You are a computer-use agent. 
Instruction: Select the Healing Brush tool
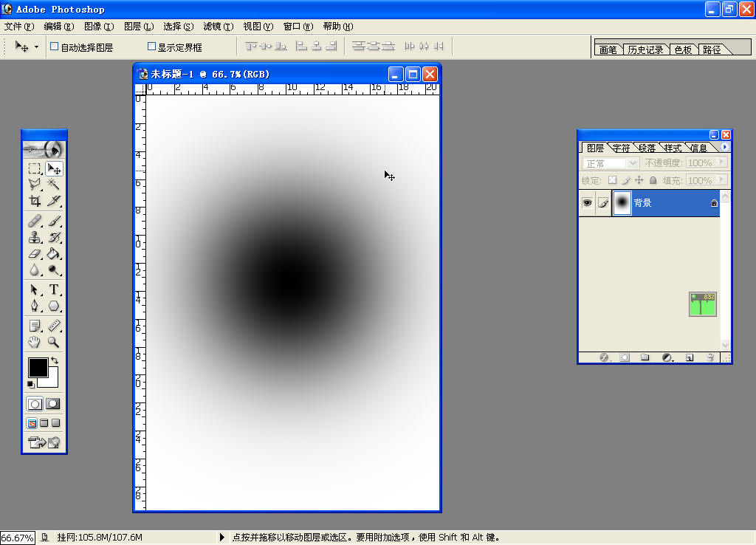pyautogui.click(x=34, y=221)
